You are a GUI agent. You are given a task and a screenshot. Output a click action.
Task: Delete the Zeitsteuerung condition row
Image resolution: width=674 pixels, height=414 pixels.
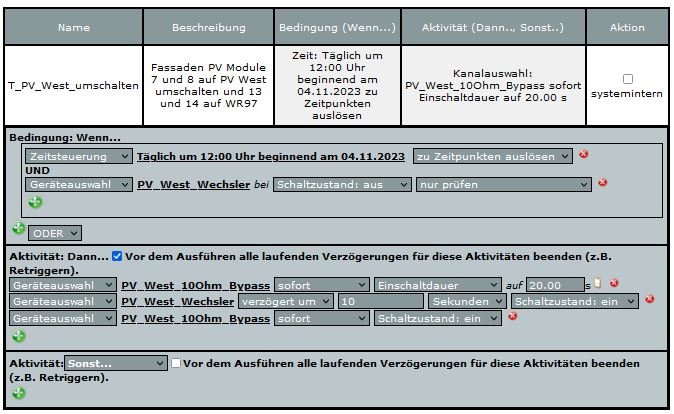point(583,156)
